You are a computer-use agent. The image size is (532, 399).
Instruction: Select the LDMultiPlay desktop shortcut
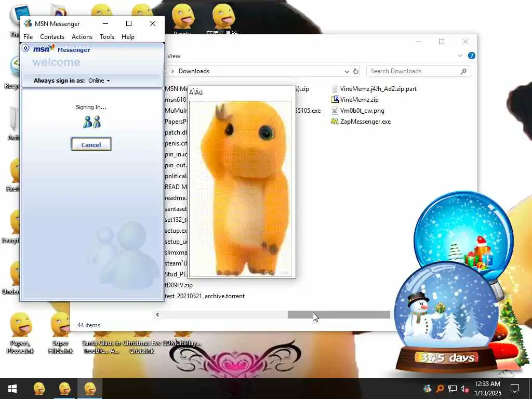point(182,339)
